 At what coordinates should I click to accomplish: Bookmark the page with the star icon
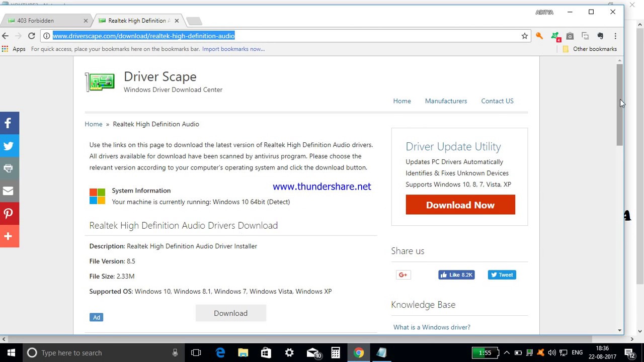point(524,36)
